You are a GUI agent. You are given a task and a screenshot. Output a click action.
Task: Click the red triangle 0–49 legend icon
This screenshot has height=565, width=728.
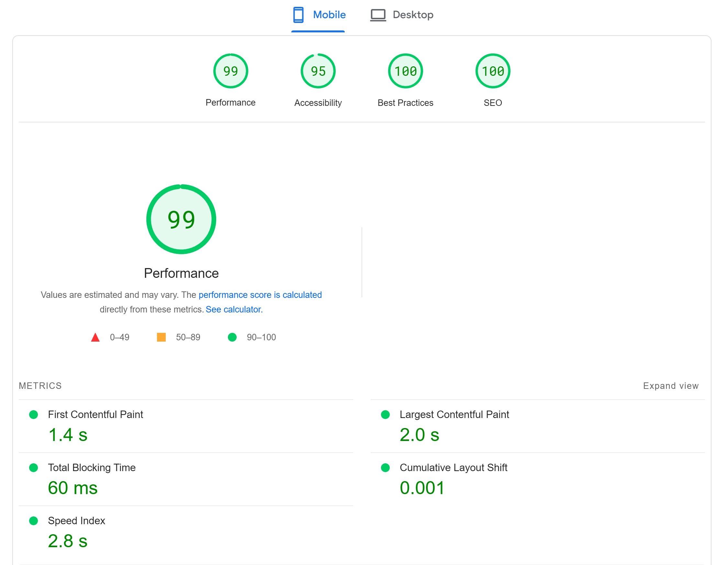(95, 337)
